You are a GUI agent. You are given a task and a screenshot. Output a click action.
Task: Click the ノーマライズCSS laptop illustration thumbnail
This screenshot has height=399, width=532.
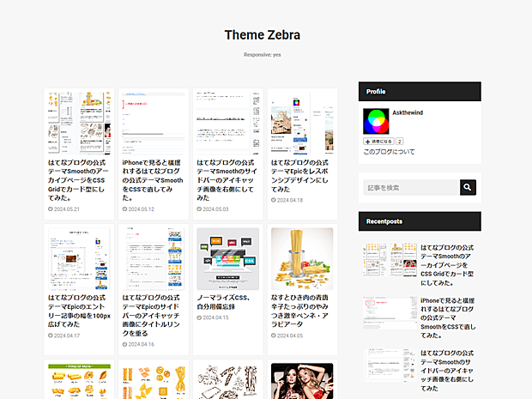click(x=228, y=259)
